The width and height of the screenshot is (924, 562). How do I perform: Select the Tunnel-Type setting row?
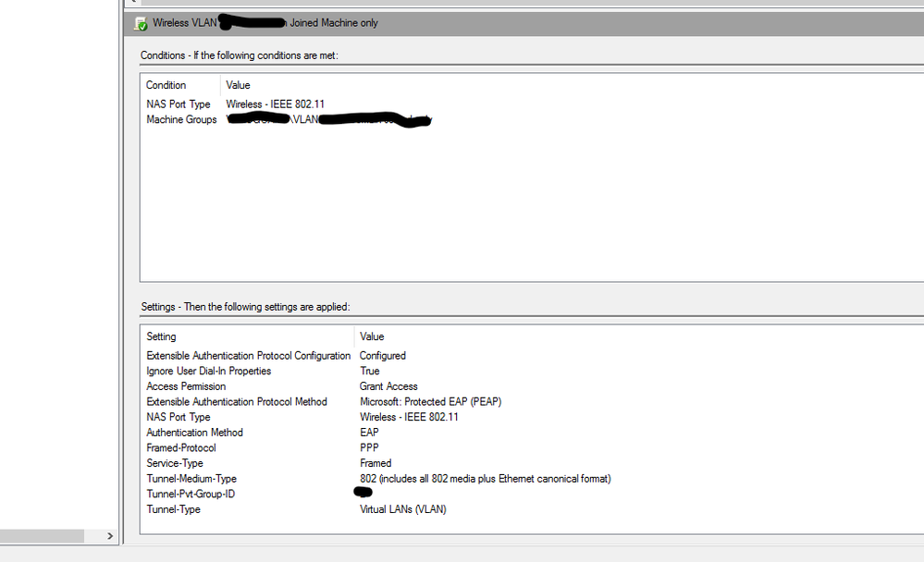(173, 509)
